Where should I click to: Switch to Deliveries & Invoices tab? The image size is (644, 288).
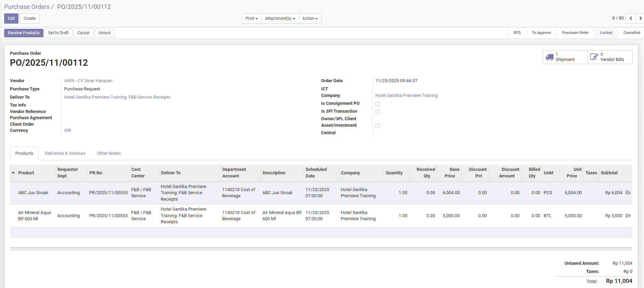click(x=65, y=153)
